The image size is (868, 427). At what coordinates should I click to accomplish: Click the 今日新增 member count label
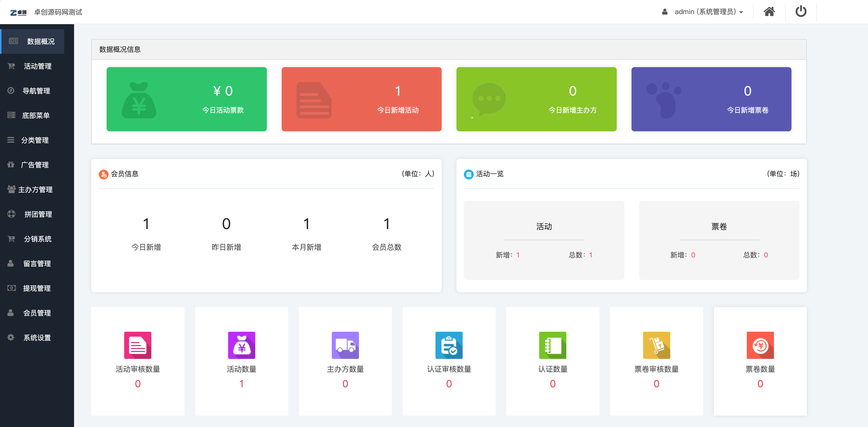pyautogui.click(x=146, y=247)
